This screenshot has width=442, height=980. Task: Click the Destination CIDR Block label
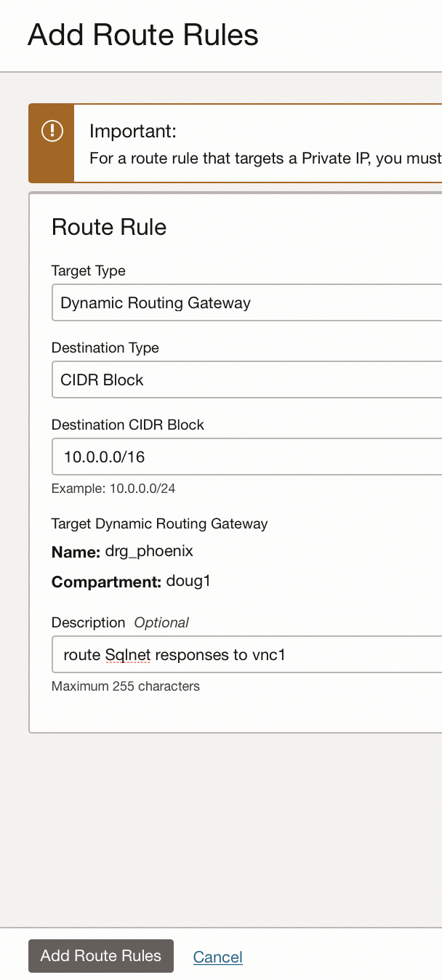pyautogui.click(x=128, y=425)
